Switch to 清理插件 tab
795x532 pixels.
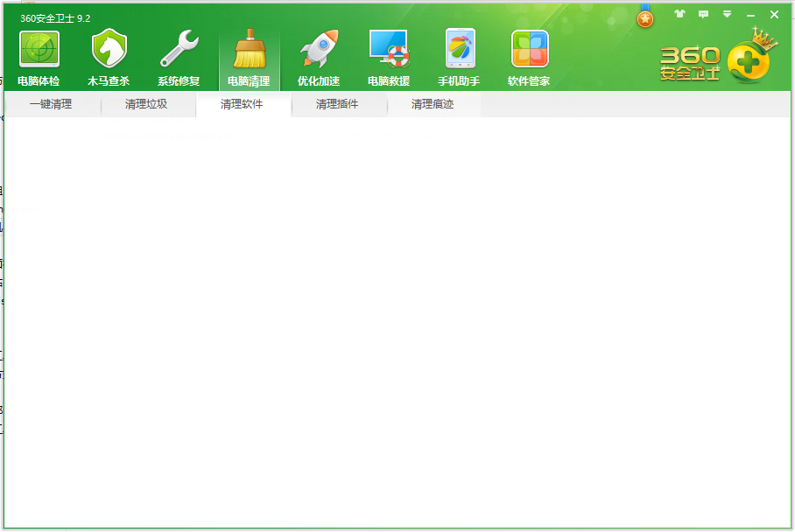coord(337,104)
